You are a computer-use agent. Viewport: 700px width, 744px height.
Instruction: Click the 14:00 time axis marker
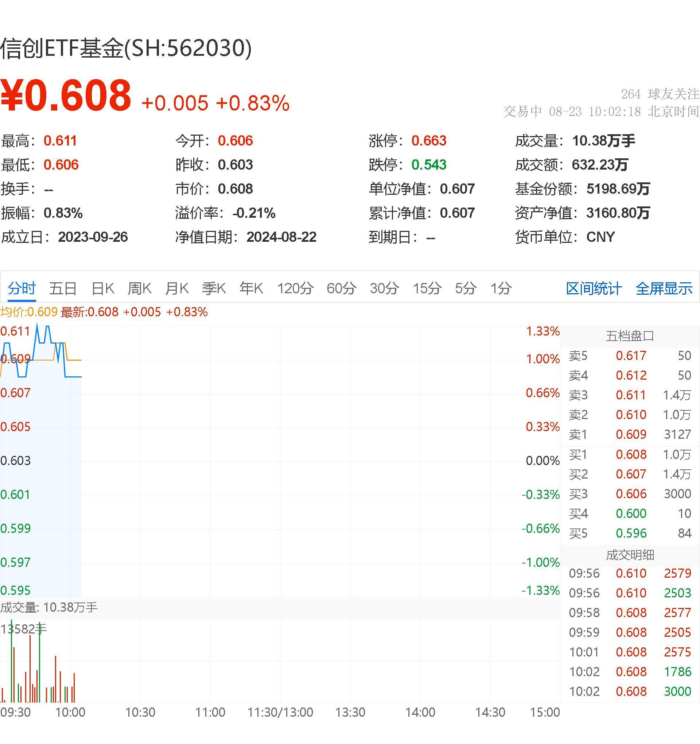[x=420, y=712]
